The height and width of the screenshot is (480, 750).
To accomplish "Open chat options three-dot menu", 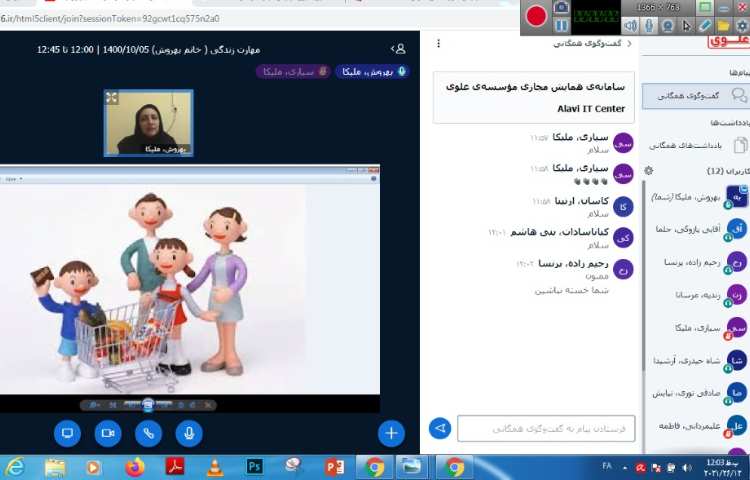I will tap(439, 44).
